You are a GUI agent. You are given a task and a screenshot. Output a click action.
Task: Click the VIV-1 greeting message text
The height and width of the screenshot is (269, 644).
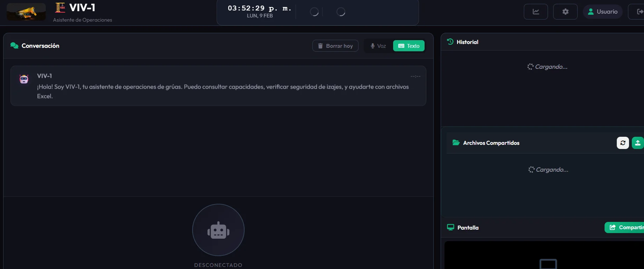point(223,91)
